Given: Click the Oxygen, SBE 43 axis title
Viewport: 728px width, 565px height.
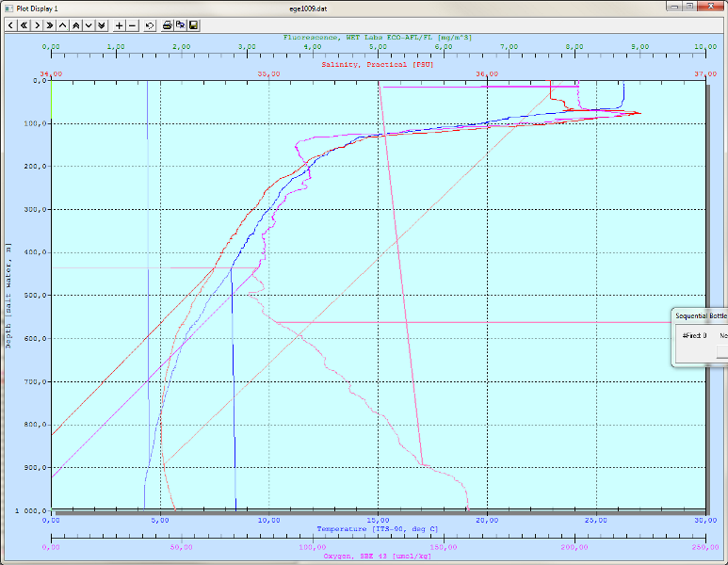Looking at the screenshot, I should pos(378,556).
